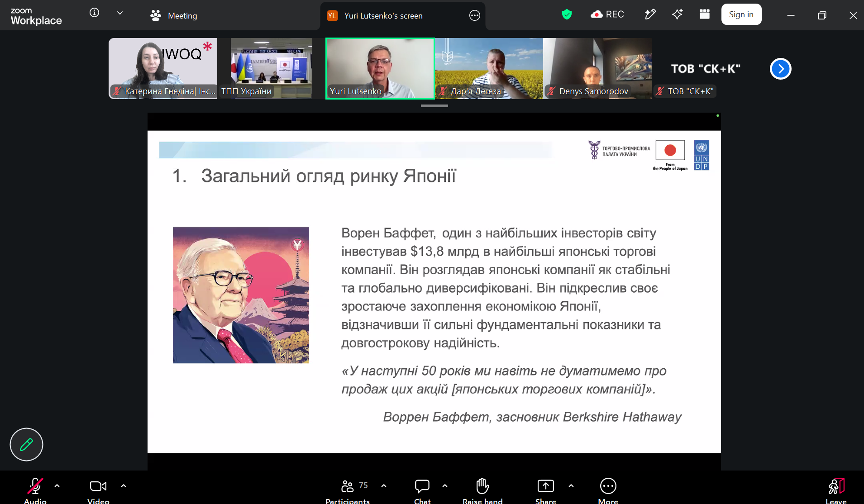The image size is (864, 504).
Task: Click the REC recording indicator
Action: 607,14
